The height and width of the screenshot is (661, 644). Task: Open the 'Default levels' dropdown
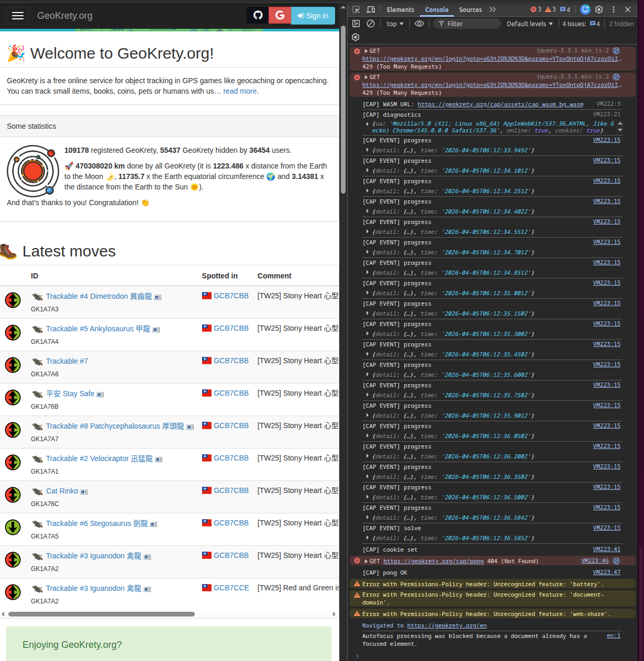(x=529, y=23)
